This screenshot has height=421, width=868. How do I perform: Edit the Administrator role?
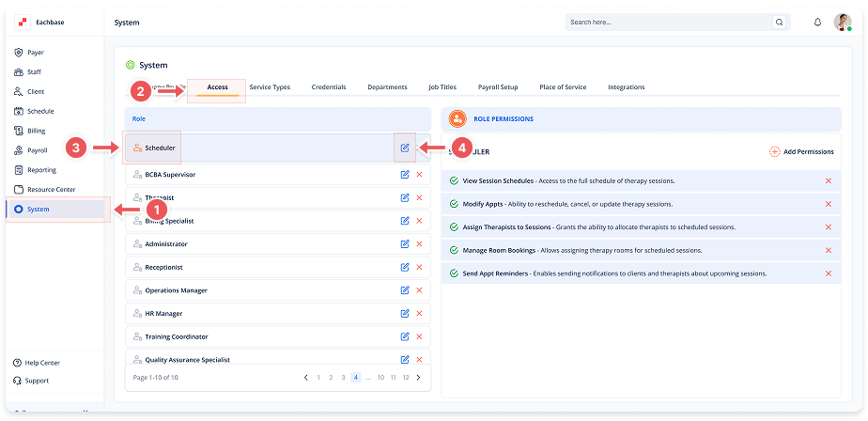405,244
